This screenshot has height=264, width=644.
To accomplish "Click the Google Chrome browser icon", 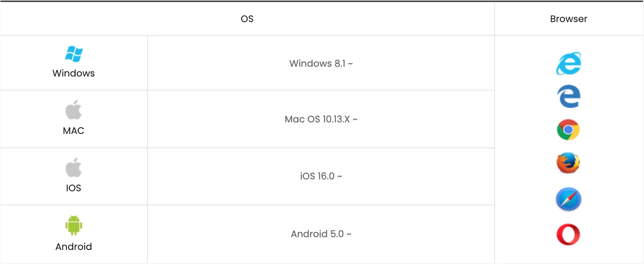I will pyautogui.click(x=568, y=130).
